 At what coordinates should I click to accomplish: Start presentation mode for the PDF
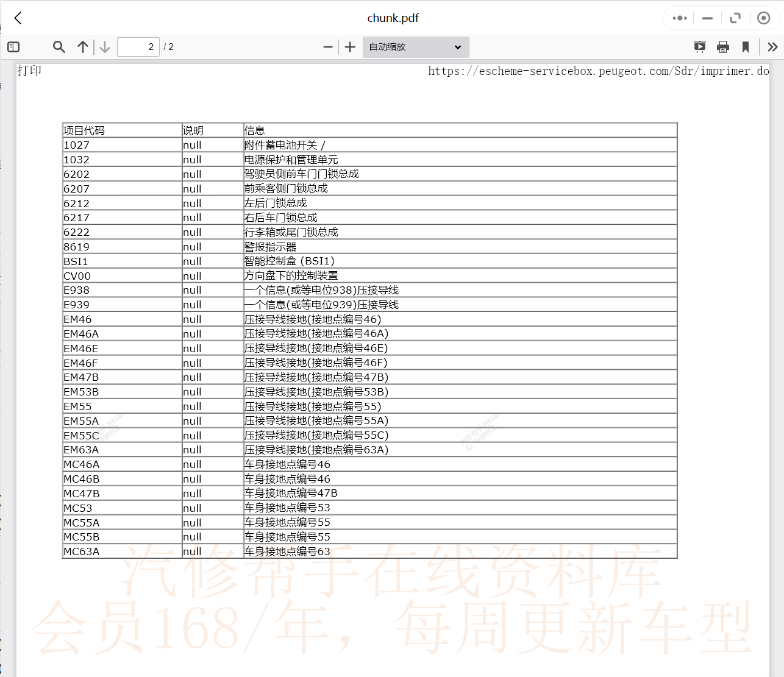699,46
